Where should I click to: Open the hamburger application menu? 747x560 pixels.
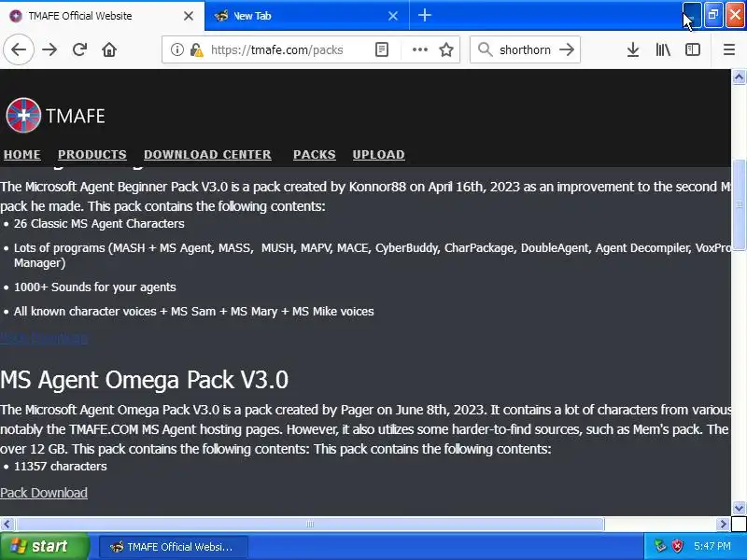[729, 49]
